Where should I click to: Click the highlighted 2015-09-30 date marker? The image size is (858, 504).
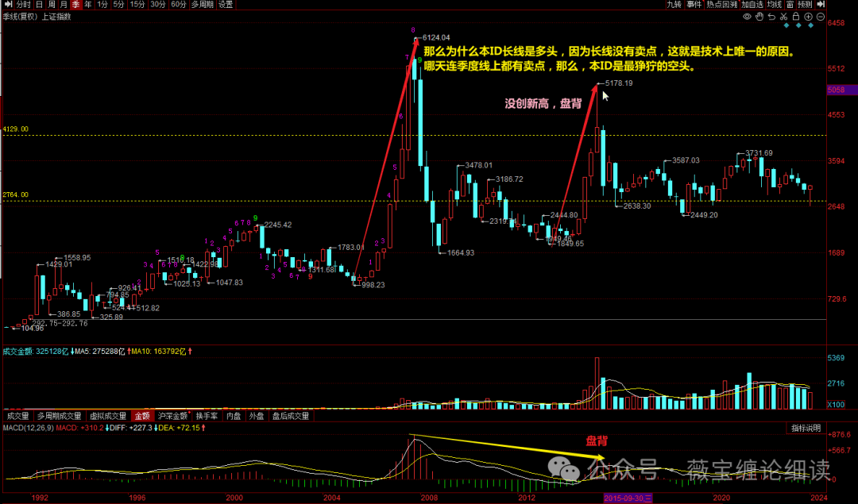click(628, 498)
